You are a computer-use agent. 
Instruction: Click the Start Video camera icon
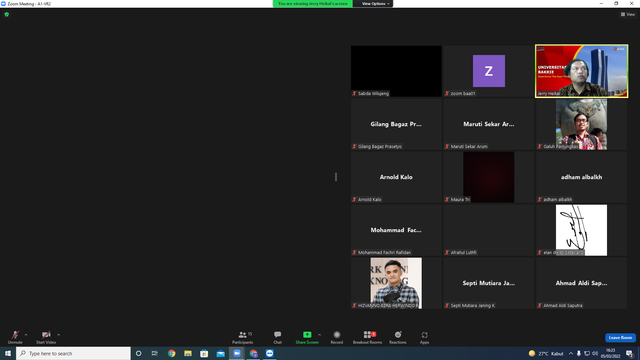(46, 335)
